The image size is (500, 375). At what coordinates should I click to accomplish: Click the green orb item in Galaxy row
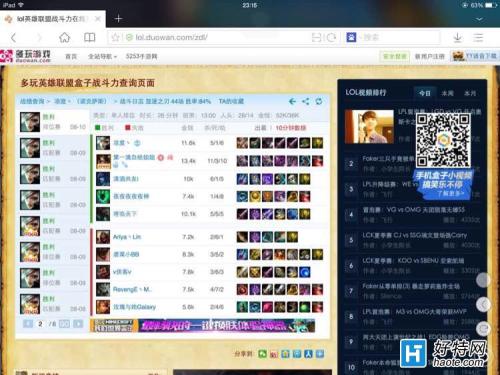click(305, 307)
